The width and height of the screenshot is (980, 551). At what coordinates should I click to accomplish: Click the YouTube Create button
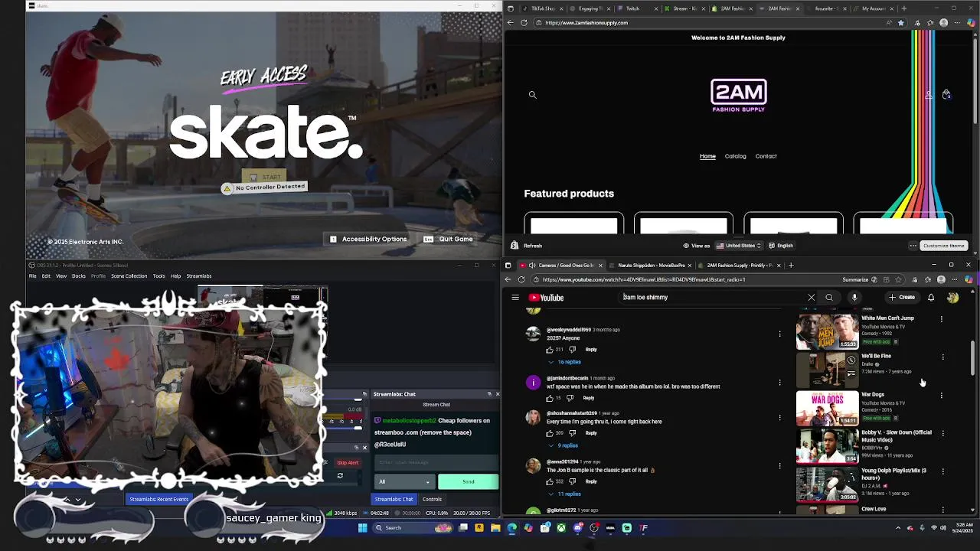902,298
